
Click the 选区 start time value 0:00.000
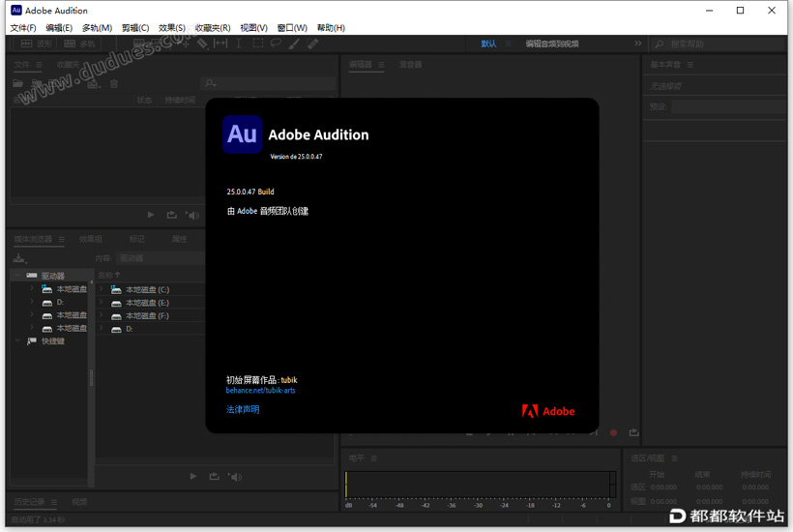[663, 487]
